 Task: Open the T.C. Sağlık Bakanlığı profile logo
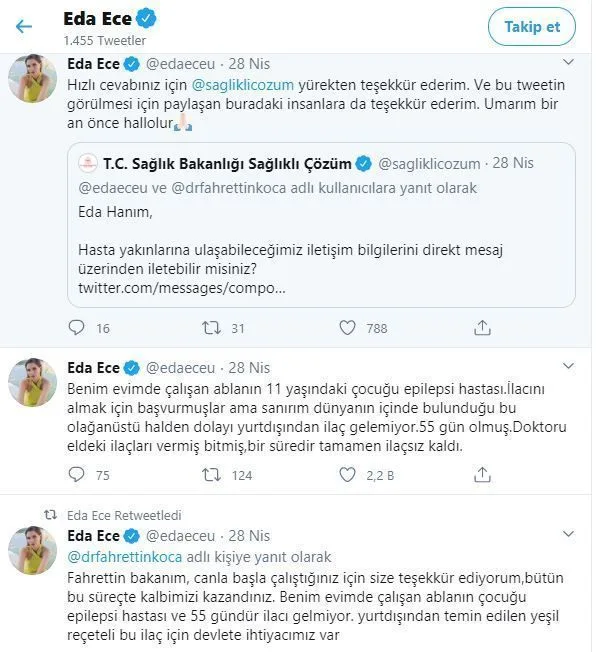[88, 163]
